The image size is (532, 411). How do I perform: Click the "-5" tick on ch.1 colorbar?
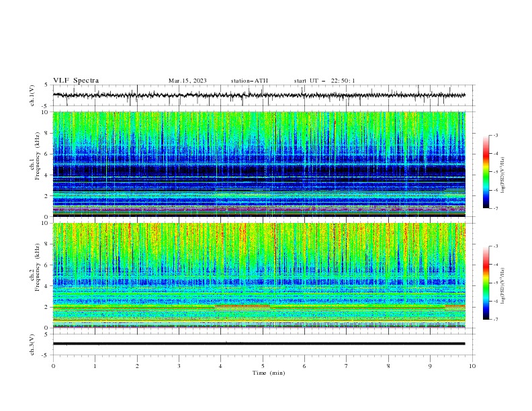(495, 172)
